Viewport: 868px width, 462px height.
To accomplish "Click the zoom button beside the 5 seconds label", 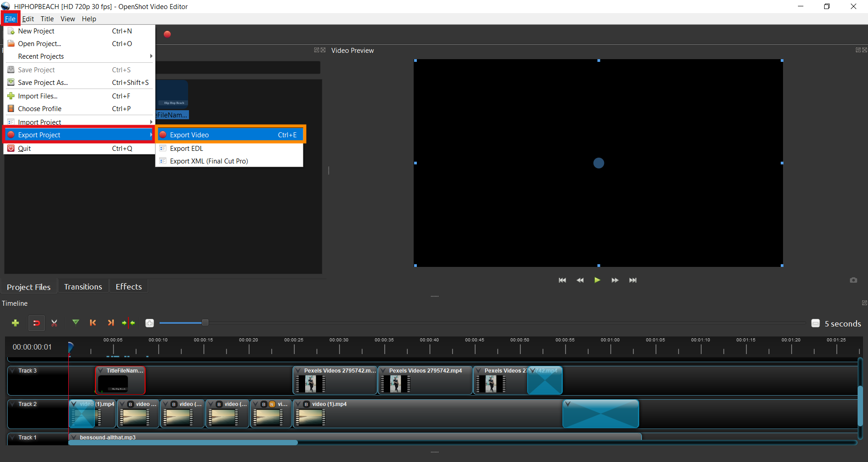I will [x=816, y=323].
